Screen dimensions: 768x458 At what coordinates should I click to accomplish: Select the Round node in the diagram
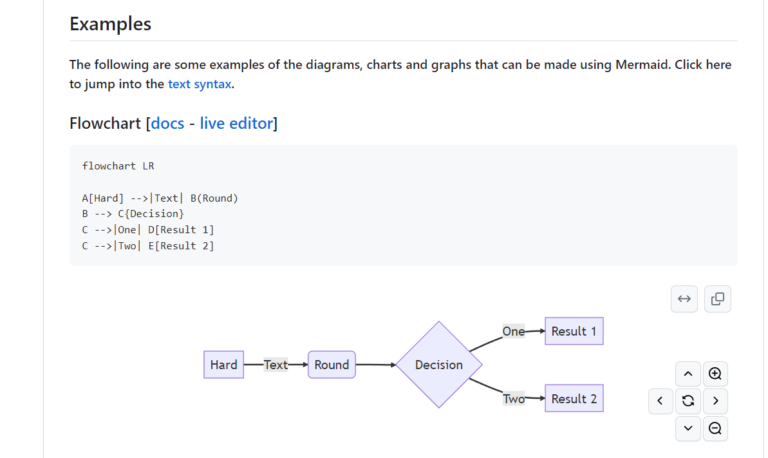click(x=332, y=365)
